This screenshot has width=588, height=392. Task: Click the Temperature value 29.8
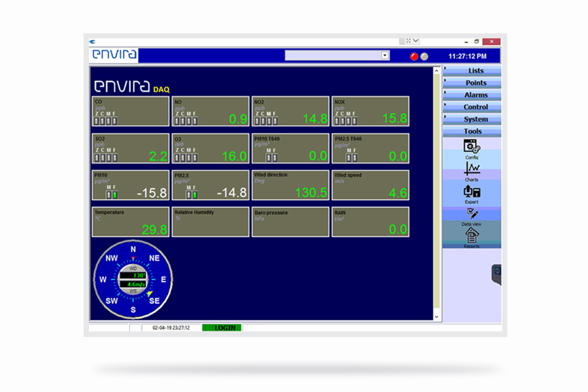(x=154, y=229)
